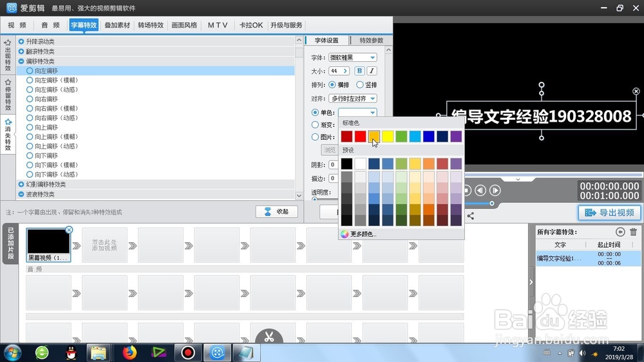The image size is (644, 362).
Task: Click the volume speaker icon in the tray
Action: [x=582, y=353]
